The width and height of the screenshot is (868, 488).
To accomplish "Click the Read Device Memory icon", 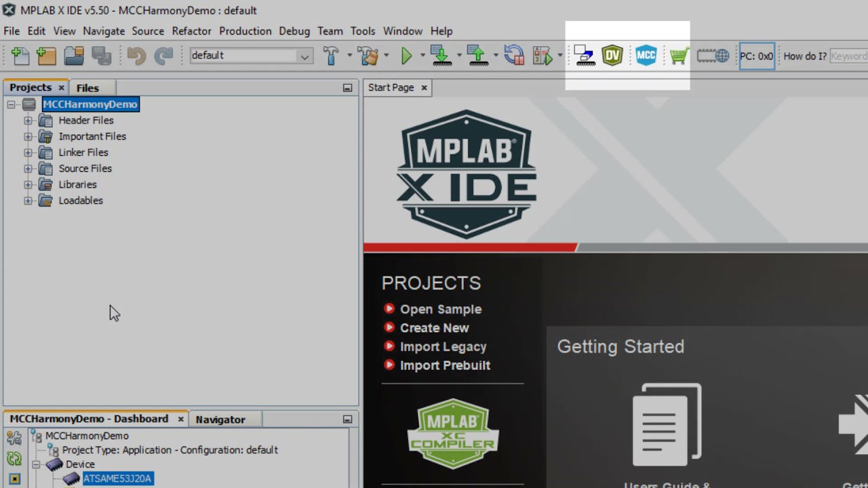I will (x=478, y=56).
